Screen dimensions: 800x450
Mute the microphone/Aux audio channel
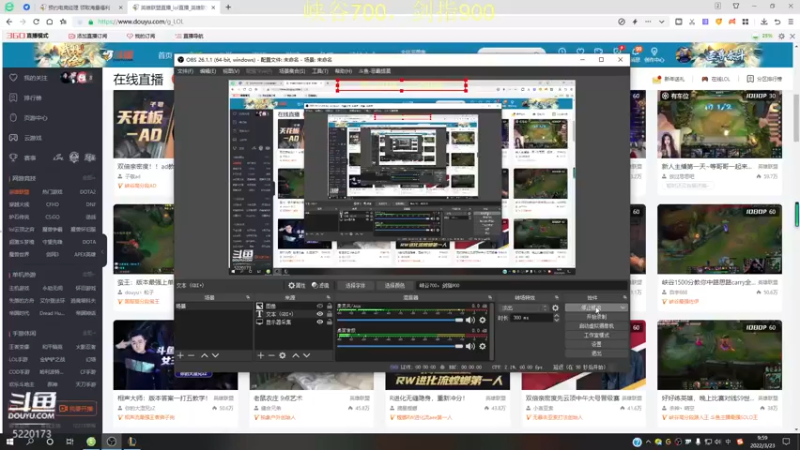[470, 320]
